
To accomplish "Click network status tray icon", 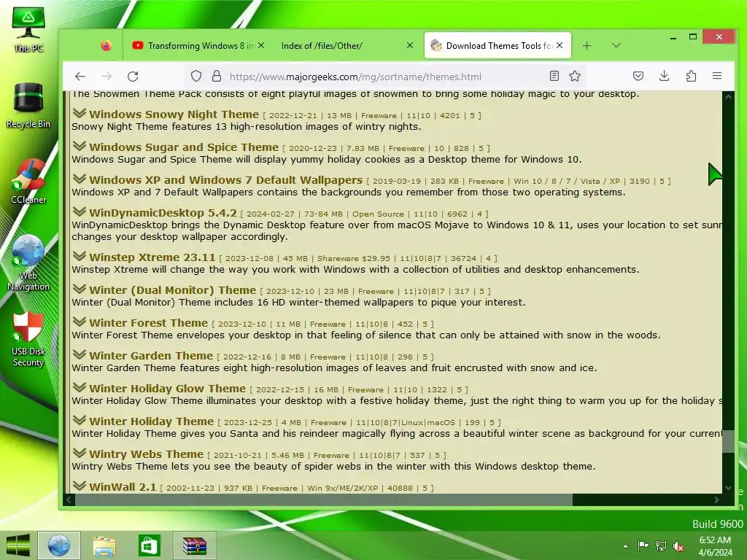I will 660,546.
